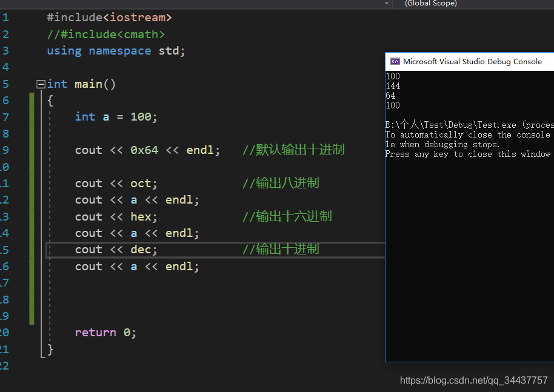Click the comment '//输出十六进制'
This screenshot has width=554, height=392.
point(287,216)
